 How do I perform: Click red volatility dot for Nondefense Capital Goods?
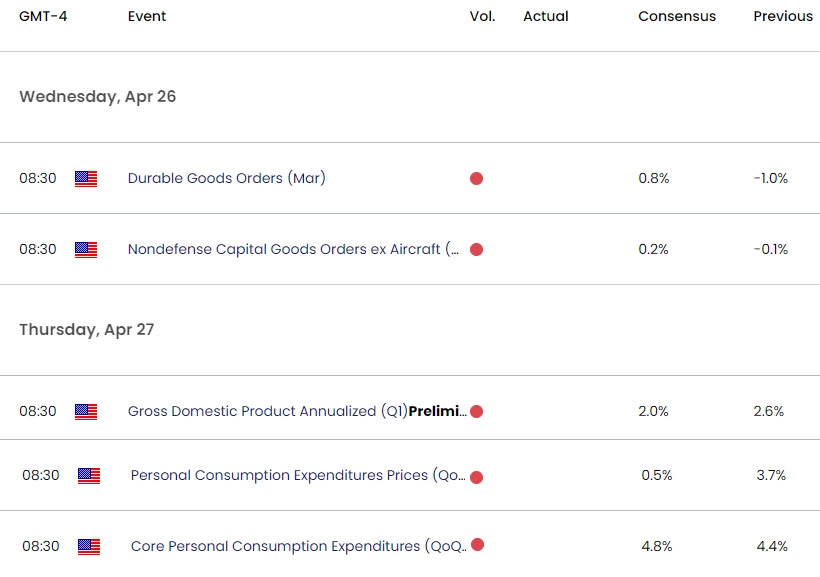pos(476,249)
